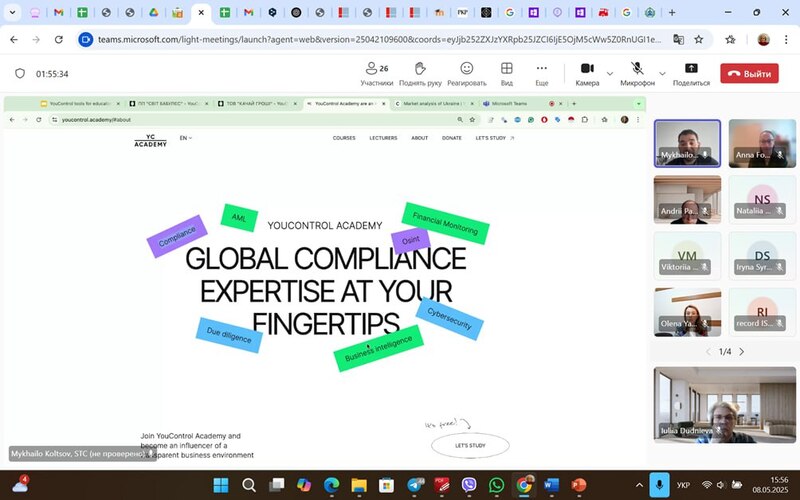
Task: Click COURSES in shared YC Academy page
Action: 344,138
